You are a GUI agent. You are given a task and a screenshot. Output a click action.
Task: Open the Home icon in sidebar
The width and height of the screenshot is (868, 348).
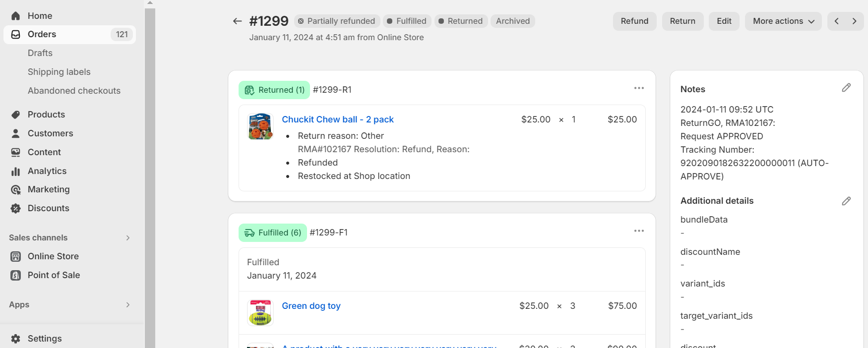point(16,16)
